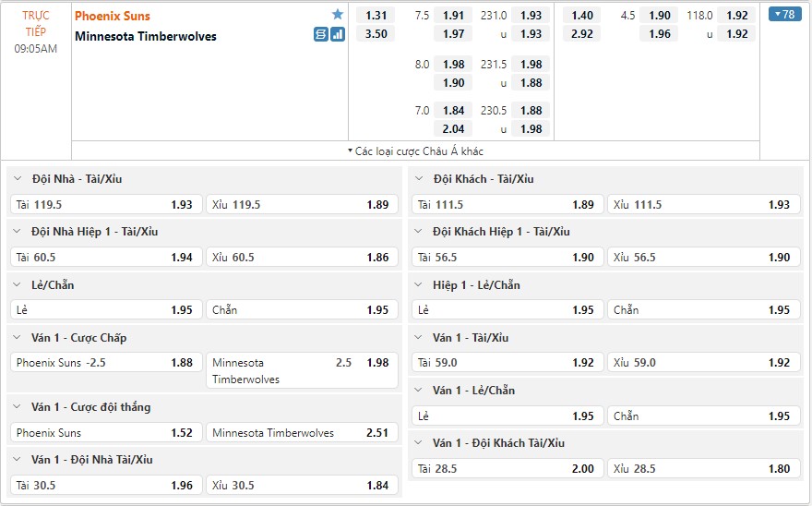
Task: Collapse the 'Đội Nhà - Tài/Xỉu' section
Action: point(18,179)
